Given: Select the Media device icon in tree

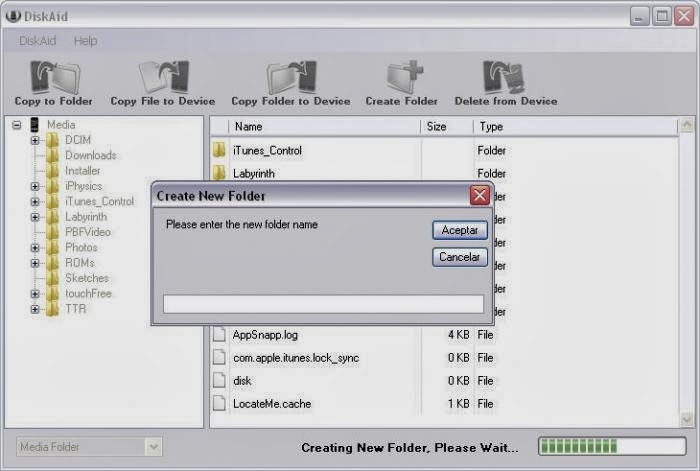Looking at the screenshot, I should point(34,125).
